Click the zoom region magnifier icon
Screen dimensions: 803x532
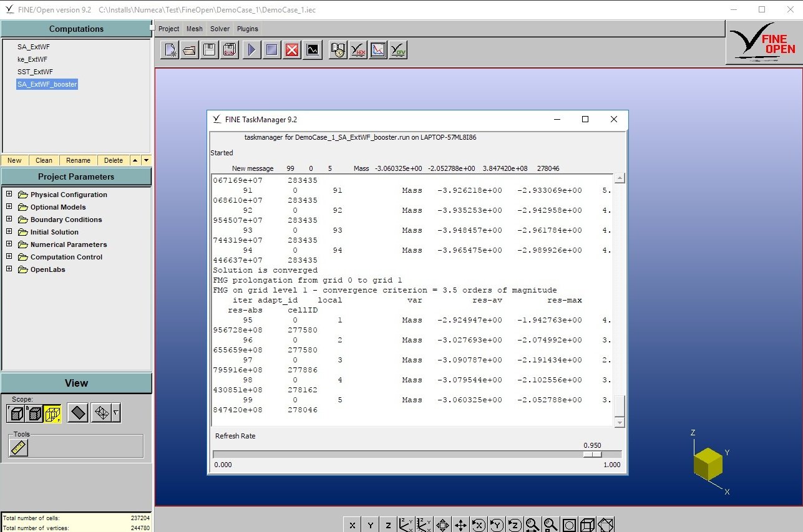(x=550, y=525)
